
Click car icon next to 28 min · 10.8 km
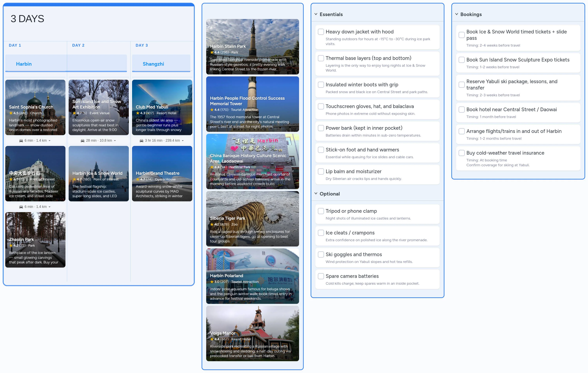(x=83, y=141)
